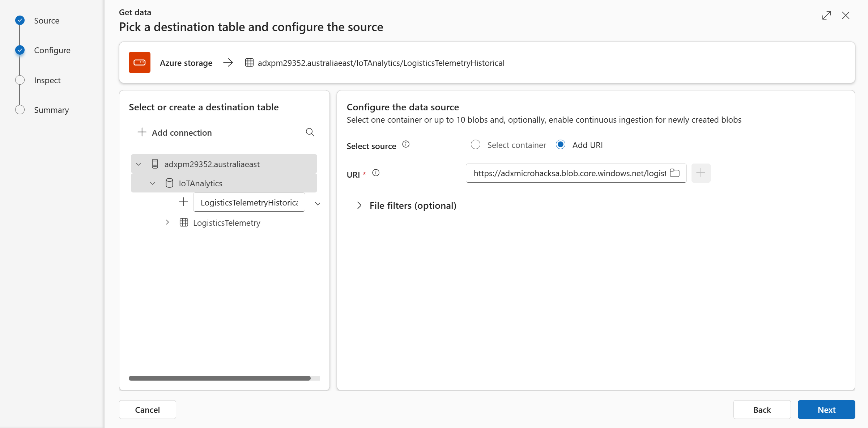Click the LogisticsTelemetryHistorical table name field
Image resolution: width=868 pixels, height=428 pixels.
click(x=249, y=202)
